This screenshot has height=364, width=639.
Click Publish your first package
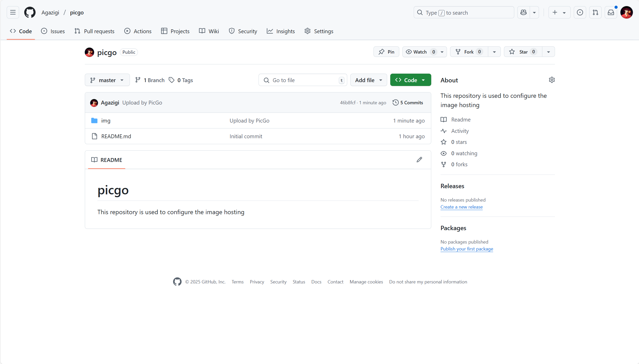[467, 249]
